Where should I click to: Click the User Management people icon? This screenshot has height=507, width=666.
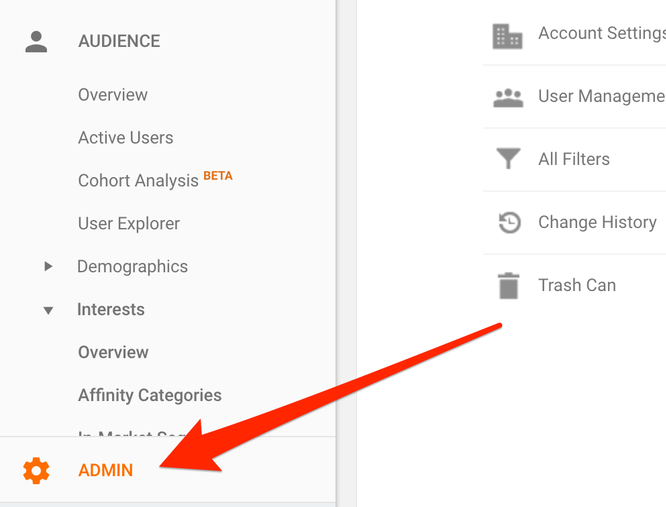tap(508, 98)
